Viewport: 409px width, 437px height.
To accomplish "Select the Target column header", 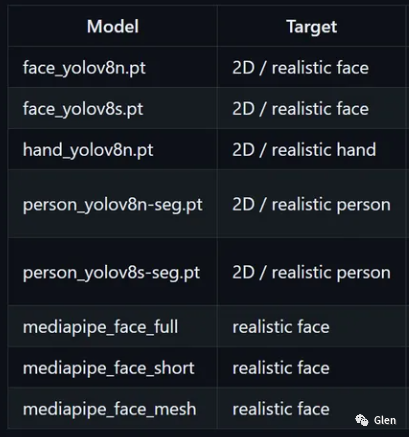I will pos(311,27).
